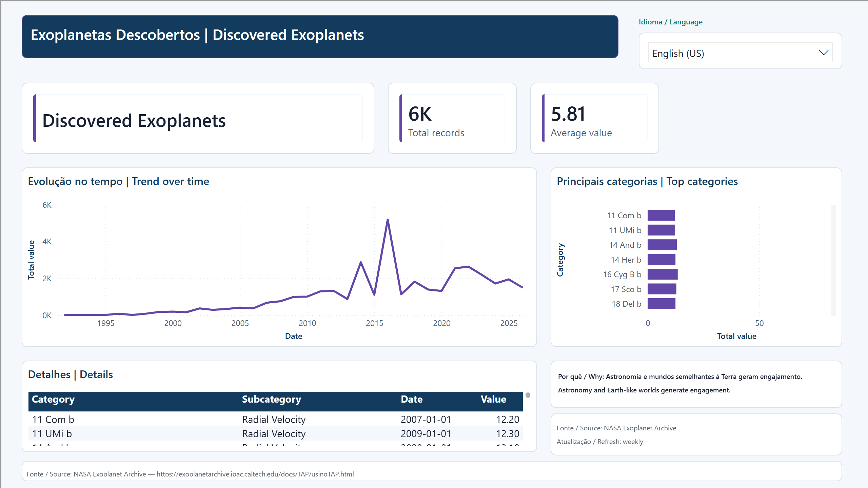Sort table by Subcategory column header
This screenshot has width=868, height=488.
[x=271, y=399]
